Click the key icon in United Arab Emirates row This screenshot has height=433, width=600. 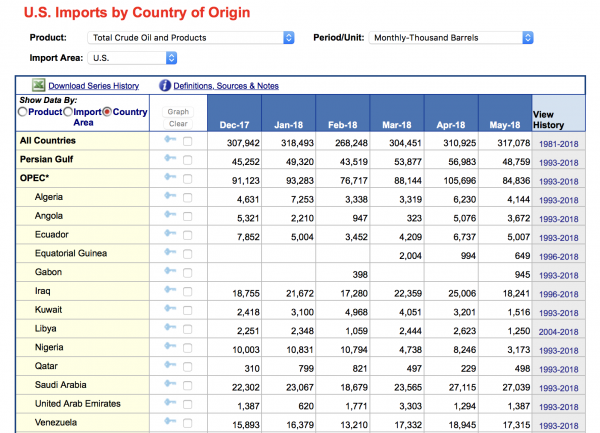coord(170,402)
